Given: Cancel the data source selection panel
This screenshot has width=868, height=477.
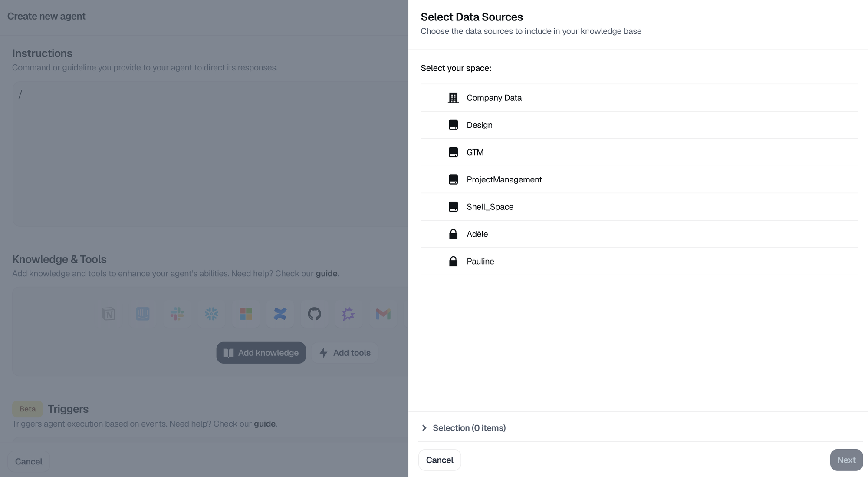Looking at the screenshot, I should pos(439,460).
